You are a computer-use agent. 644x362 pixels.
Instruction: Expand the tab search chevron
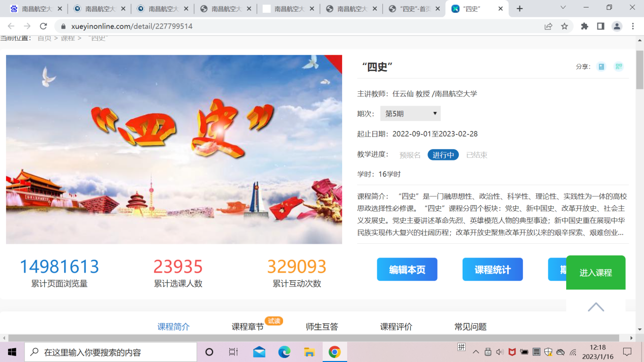pos(563,8)
